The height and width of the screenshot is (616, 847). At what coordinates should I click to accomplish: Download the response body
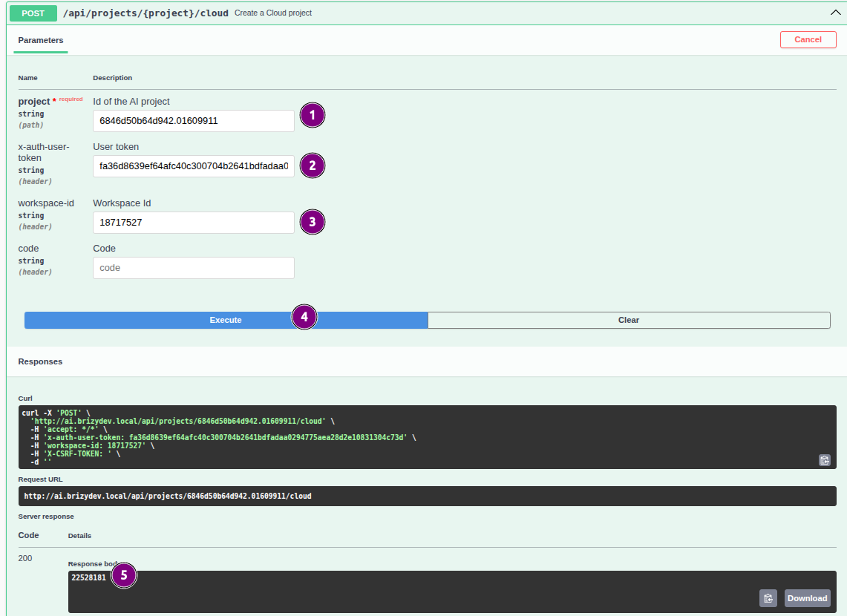pyautogui.click(x=807, y=598)
